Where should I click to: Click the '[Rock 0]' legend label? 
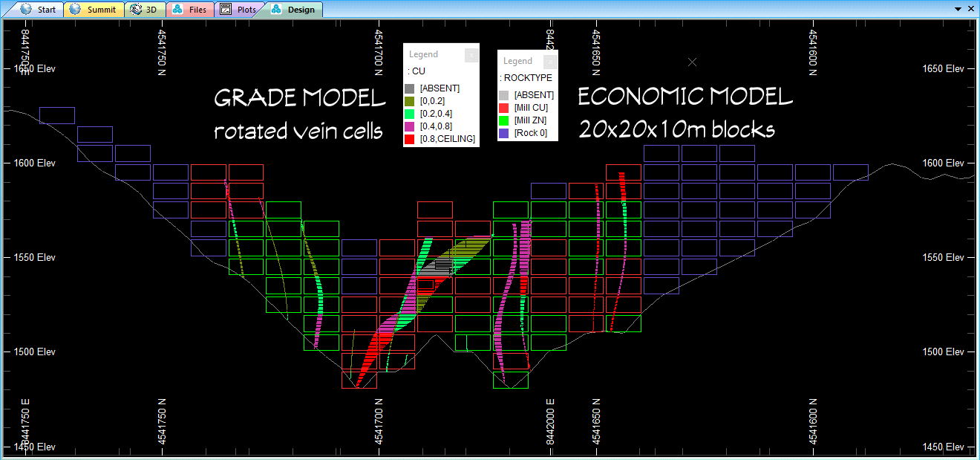[x=531, y=133]
